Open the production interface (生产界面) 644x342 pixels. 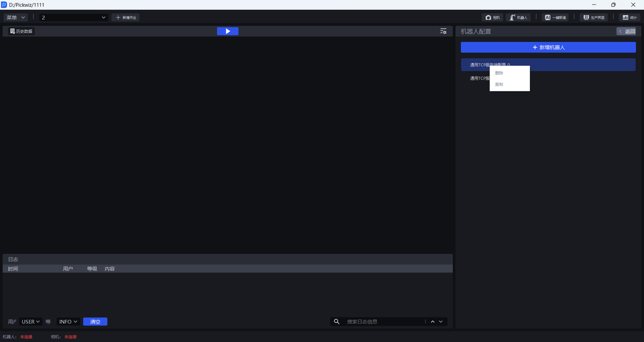tap(593, 18)
